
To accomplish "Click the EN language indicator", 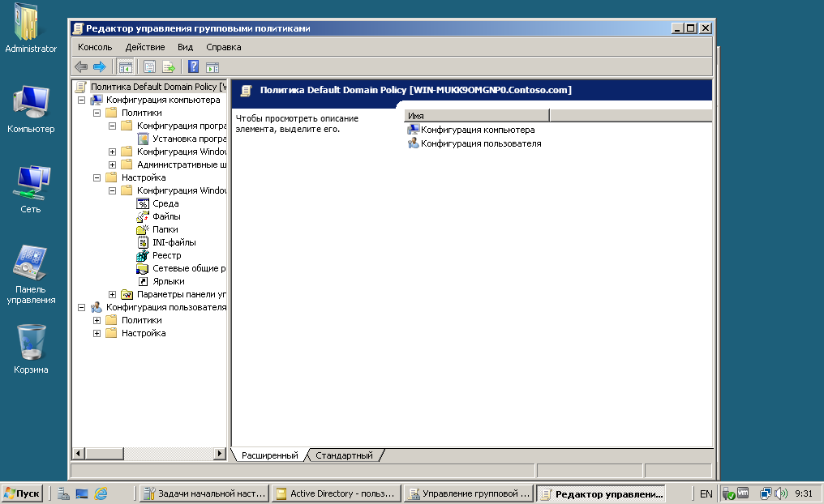I will [706, 493].
